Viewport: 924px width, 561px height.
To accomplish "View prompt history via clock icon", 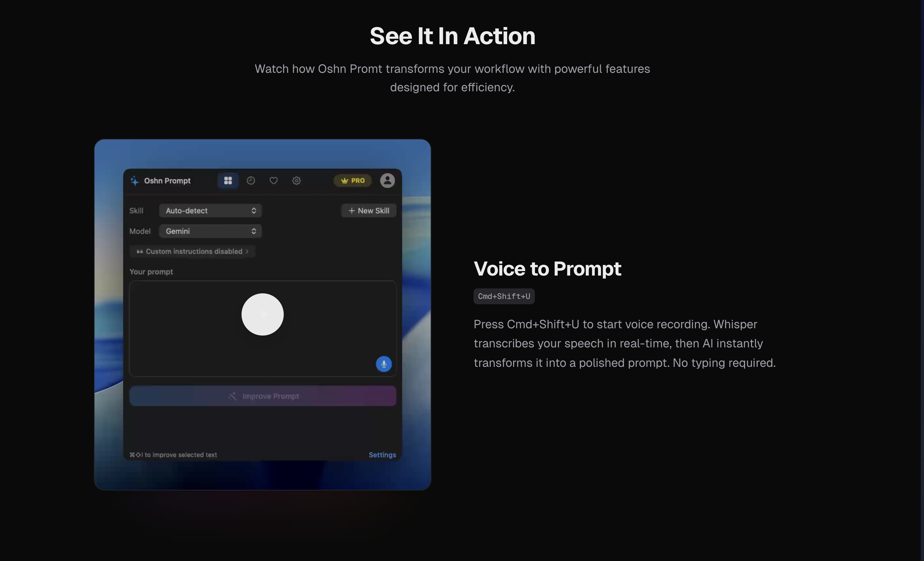I will pos(250,180).
